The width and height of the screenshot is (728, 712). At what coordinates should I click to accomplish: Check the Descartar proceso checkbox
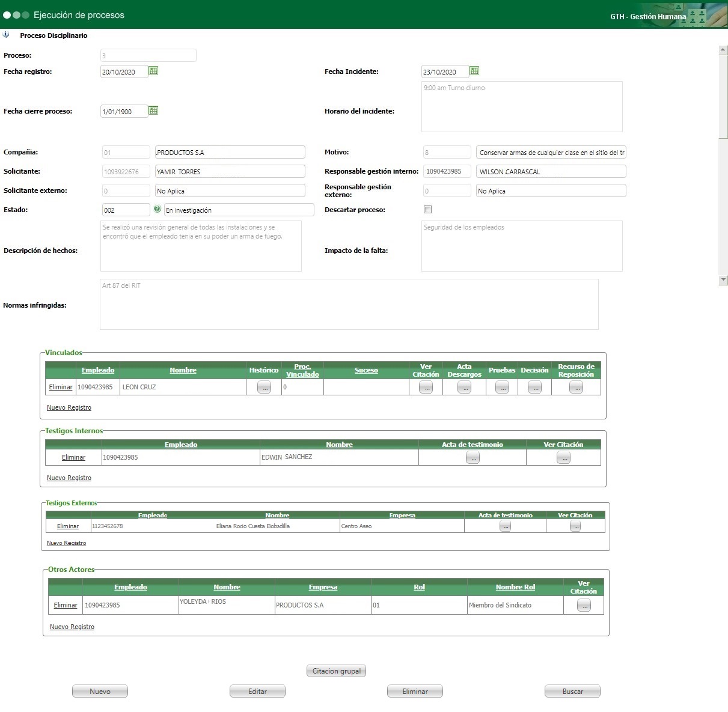pyautogui.click(x=427, y=210)
